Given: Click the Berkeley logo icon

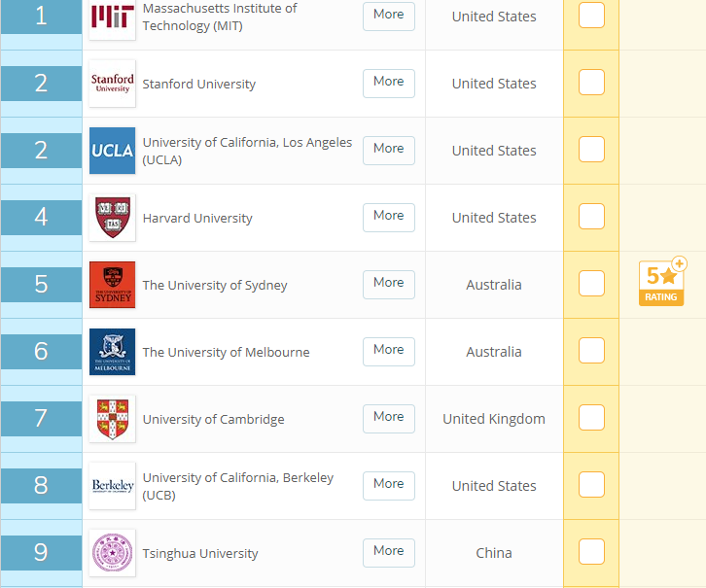Looking at the screenshot, I should tap(112, 486).
